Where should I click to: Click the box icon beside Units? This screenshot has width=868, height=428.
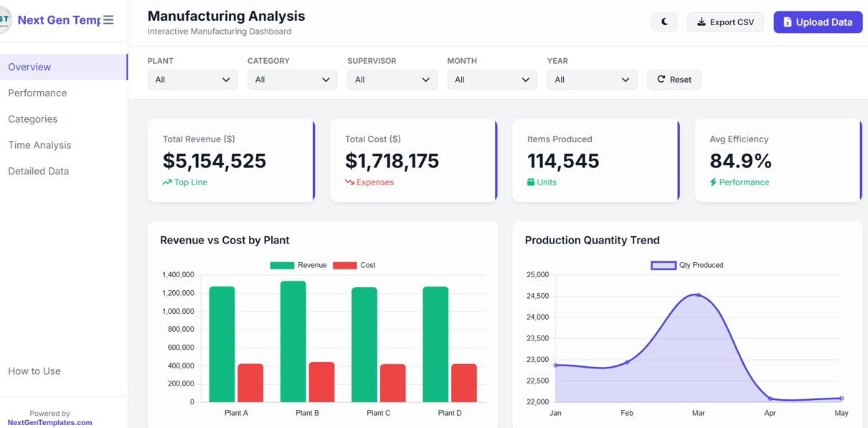(531, 182)
